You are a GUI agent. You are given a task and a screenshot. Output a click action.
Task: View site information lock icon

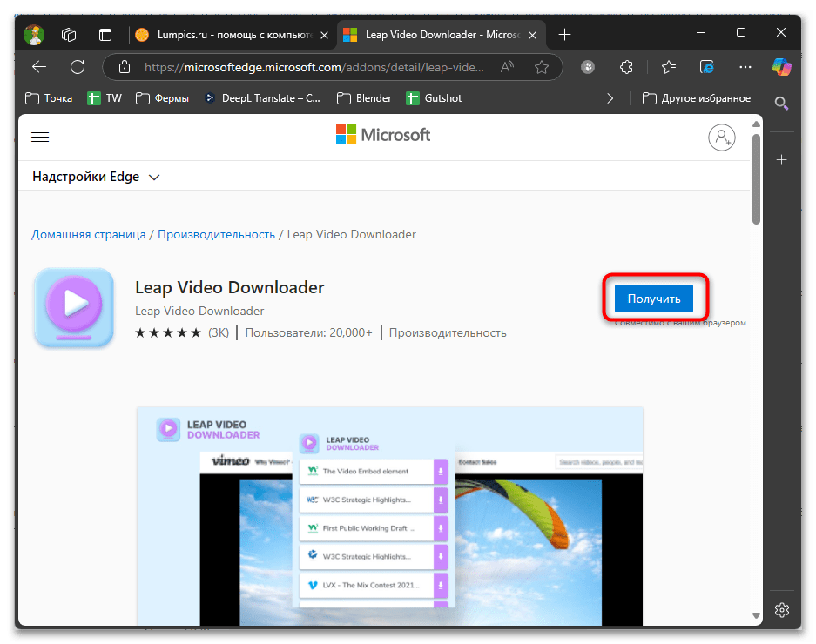(125, 67)
